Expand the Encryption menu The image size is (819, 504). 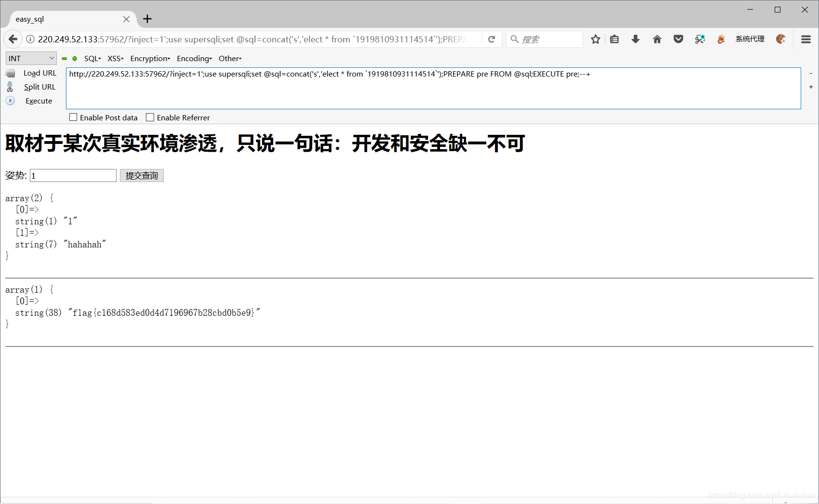(150, 59)
